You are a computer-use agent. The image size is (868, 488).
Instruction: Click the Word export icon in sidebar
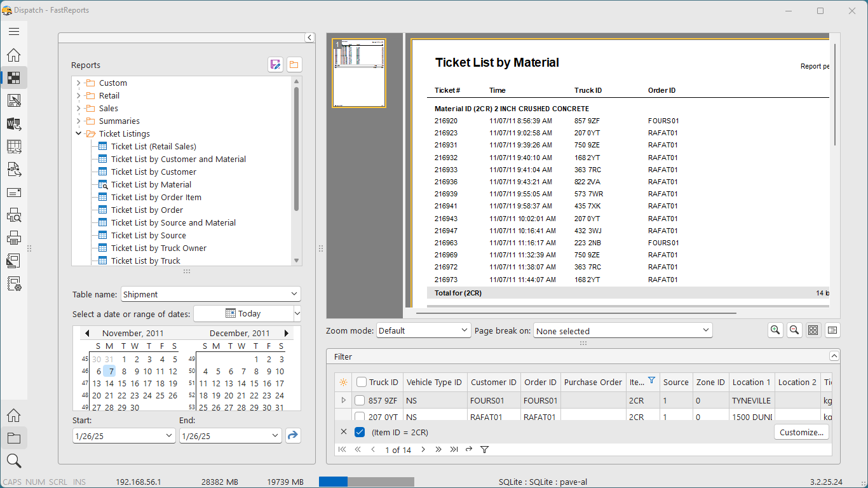14,124
